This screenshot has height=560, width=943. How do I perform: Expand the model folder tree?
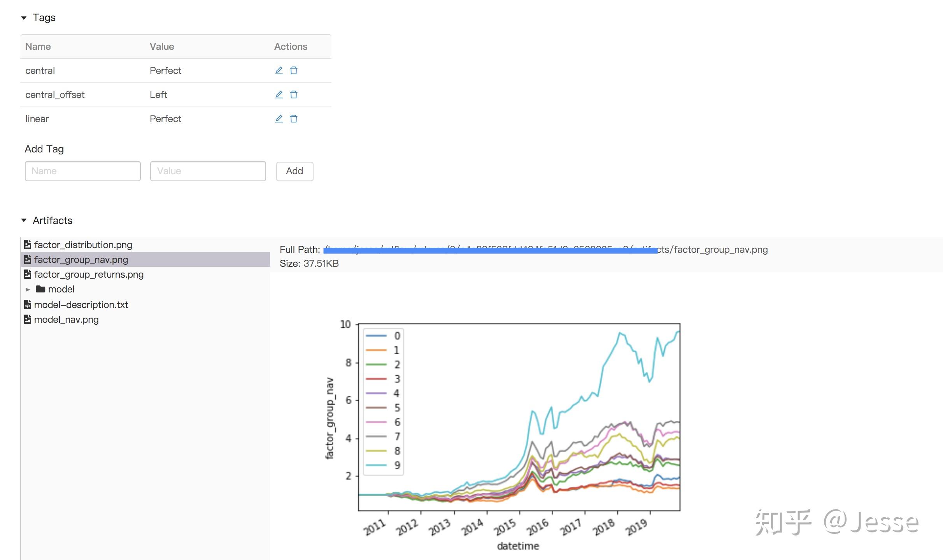click(x=28, y=289)
